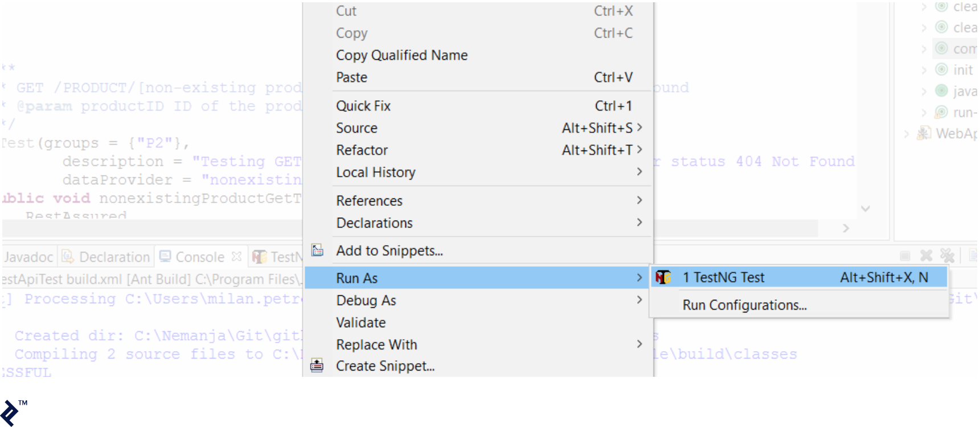Click the Terminate console stop icon
This screenshot has height=427, width=980.
coord(905,256)
